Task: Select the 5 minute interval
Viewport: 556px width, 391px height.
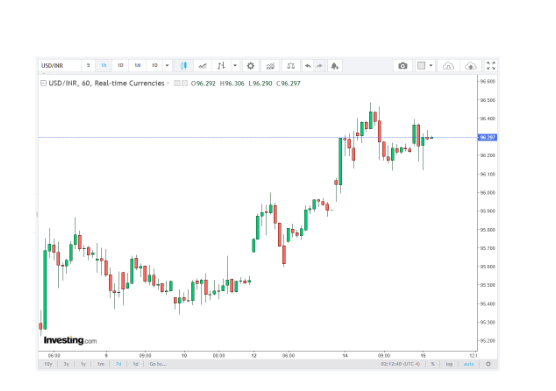Action: [88, 66]
